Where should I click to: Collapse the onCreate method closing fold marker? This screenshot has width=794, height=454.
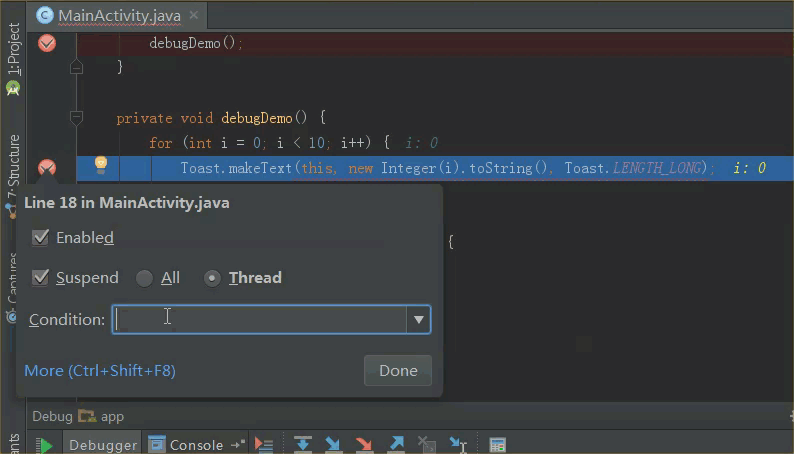pyautogui.click(x=76, y=67)
